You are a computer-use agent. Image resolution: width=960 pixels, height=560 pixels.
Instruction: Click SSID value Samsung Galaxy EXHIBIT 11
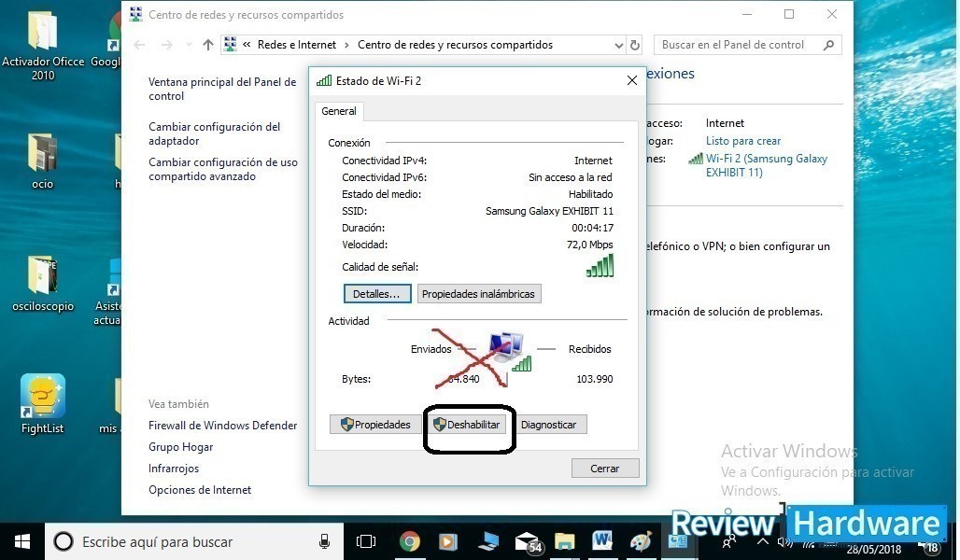[549, 211]
